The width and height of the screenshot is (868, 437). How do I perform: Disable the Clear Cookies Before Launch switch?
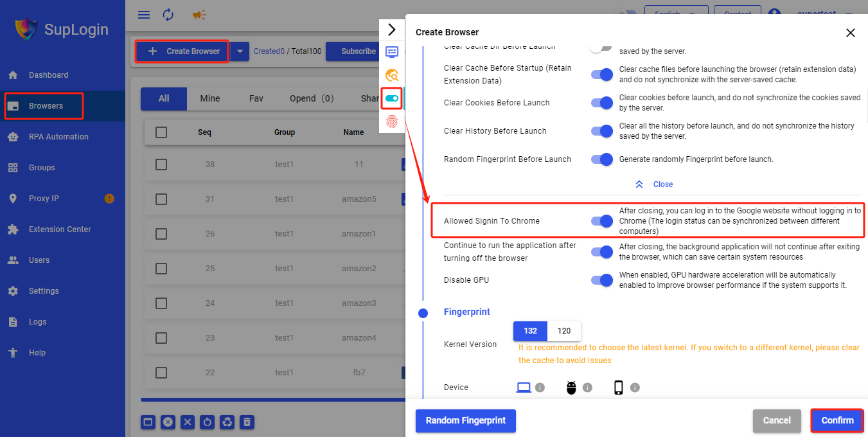[x=602, y=103]
